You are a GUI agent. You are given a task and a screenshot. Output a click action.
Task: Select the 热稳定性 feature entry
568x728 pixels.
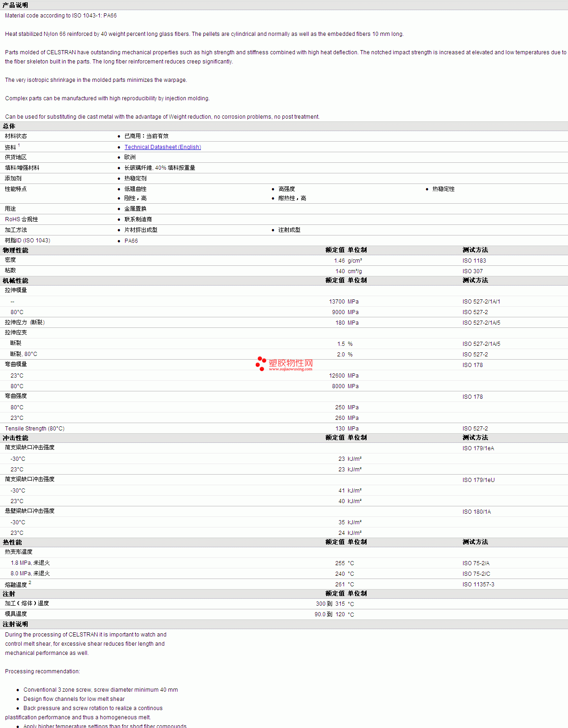point(443,189)
